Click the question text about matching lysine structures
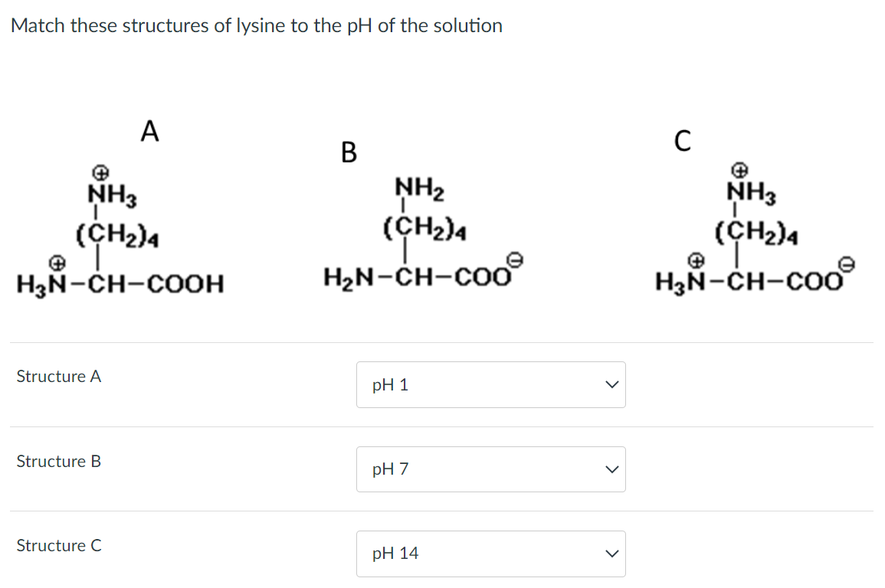 (x=257, y=25)
